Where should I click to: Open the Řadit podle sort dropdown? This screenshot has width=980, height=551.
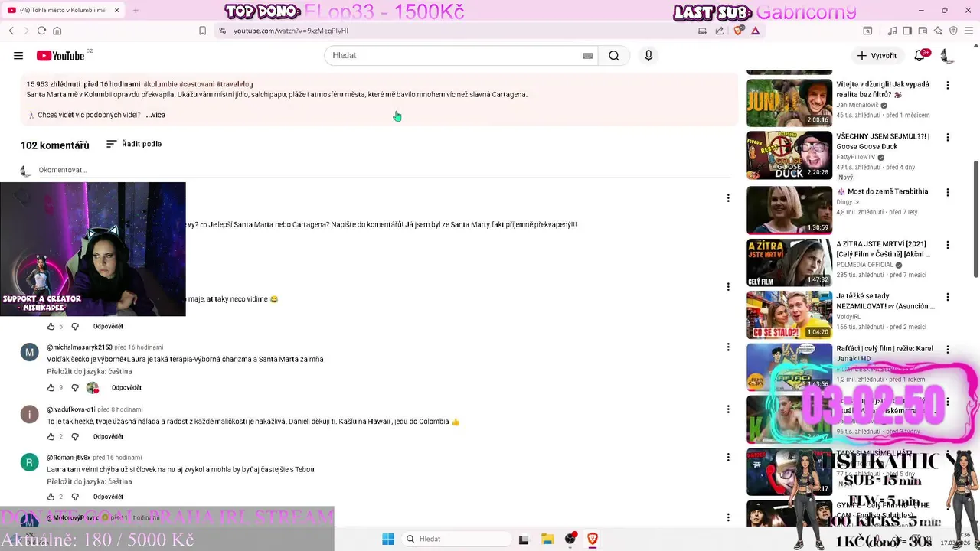coord(134,144)
